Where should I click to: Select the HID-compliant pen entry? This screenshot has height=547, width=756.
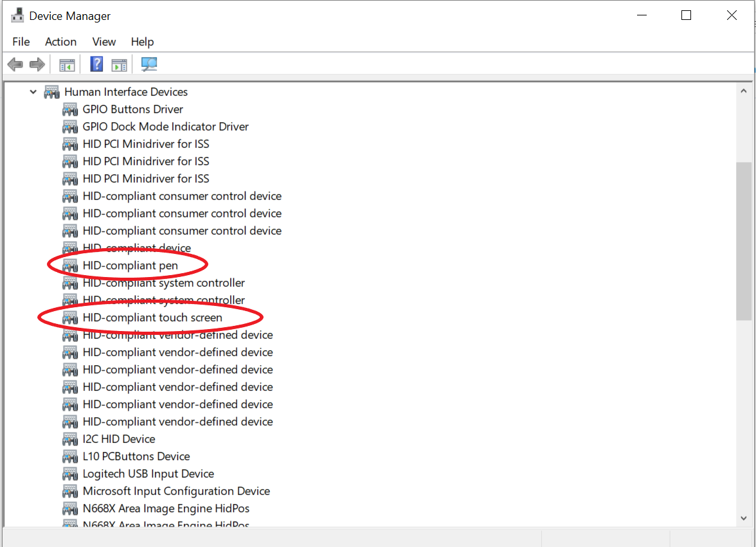[x=130, y=265]
